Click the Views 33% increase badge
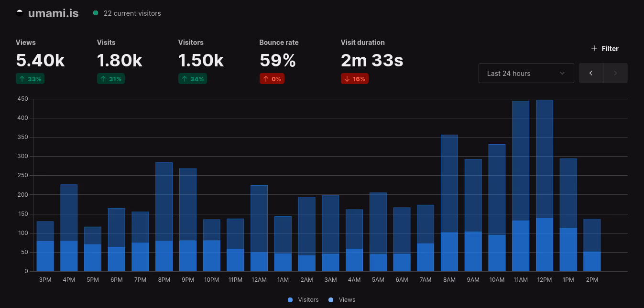Screen dimensions: 644x308 30,79
